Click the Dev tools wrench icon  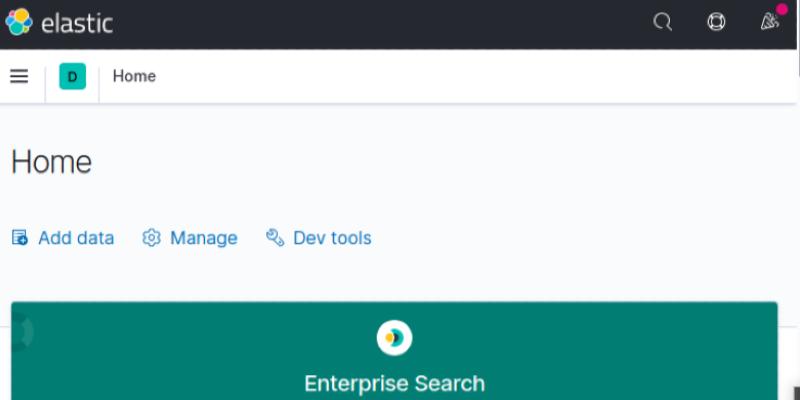275,238
